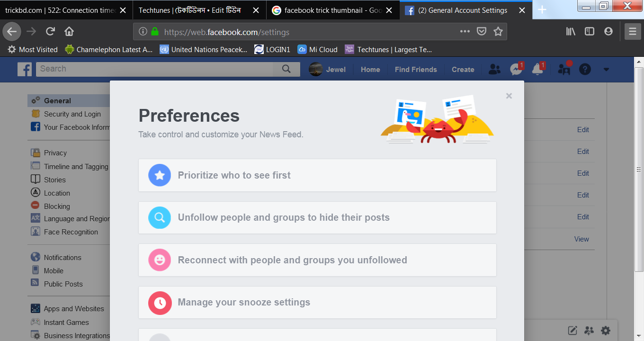Click the search magnifier button
The width and height of the screenshot is (644, 341).
point(286,69)
